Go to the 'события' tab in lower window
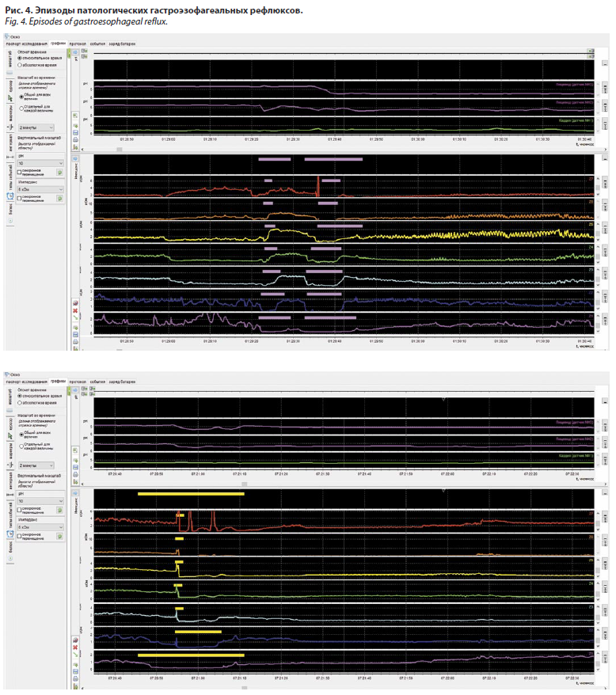This screenshot has height=695, width=616. click(x=97, y=382)
